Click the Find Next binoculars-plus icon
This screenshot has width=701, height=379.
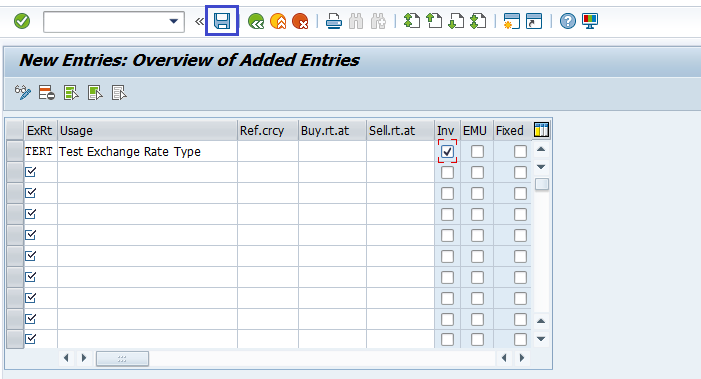[x=378, y=21]
